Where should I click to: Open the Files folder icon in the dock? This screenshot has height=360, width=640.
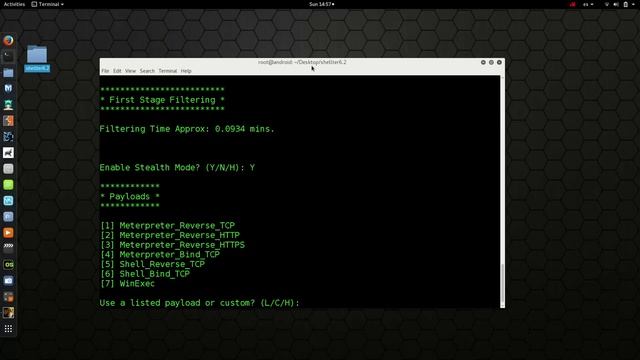(x=8, y=73)
